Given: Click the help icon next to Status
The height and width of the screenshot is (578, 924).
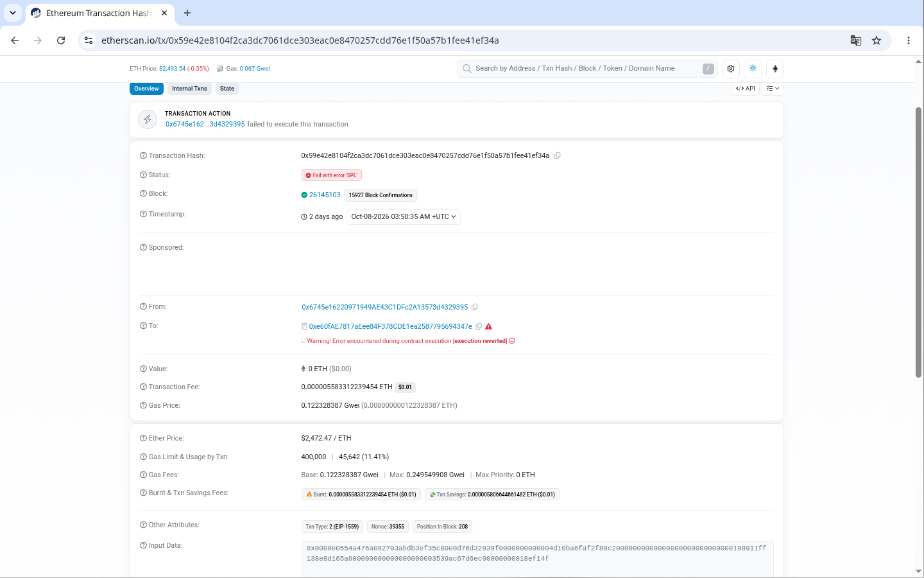Looking at the screenshot, I should click(143, 175).
